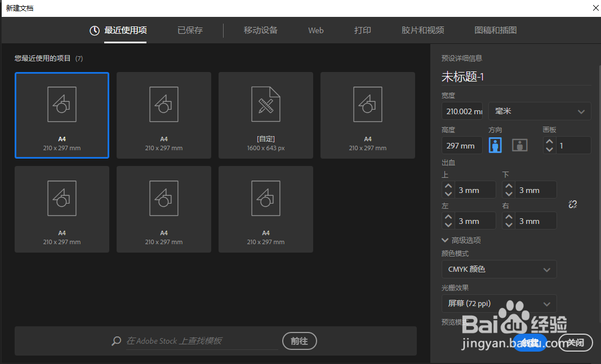The height and width of the screenshot is (364, 601).
Task: Decrease the top bleed value
Action: [448, 194]
